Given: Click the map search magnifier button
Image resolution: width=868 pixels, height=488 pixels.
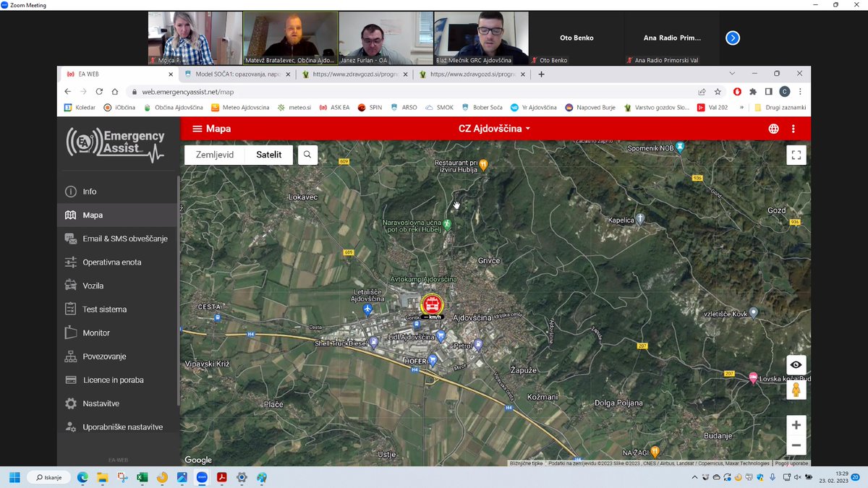Looking at the screenshot, I should coord(307,155).
